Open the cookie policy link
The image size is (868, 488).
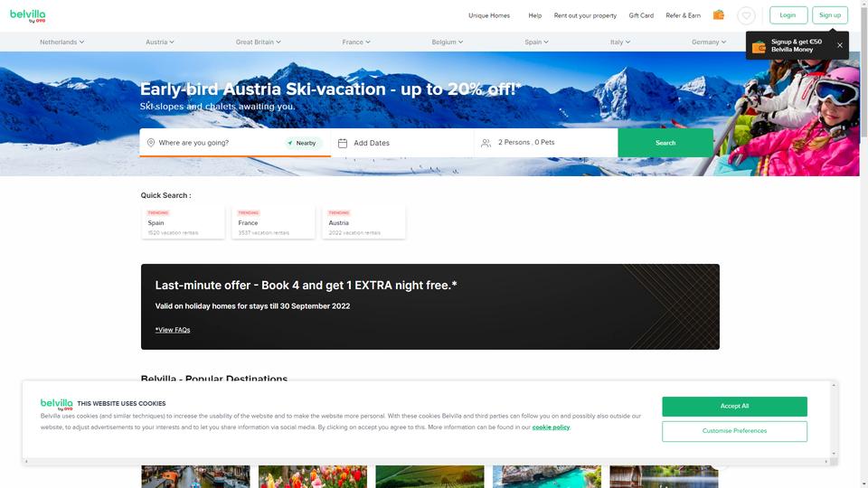pyautogui.click(x=551, y=427)
